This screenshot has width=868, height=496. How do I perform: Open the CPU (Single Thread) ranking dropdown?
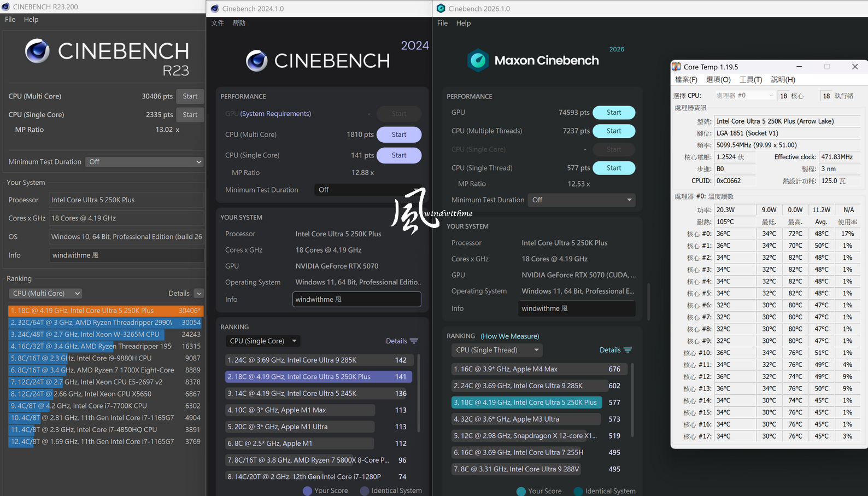click(497, 350)
